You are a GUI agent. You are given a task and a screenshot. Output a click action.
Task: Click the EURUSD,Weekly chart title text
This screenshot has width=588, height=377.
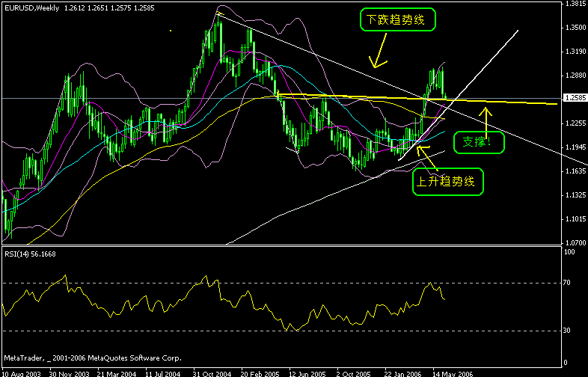pyautogui.click(x=32, y=8)
